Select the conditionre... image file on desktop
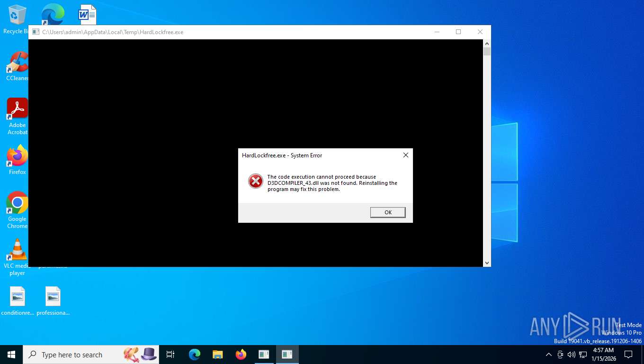Image resolution: width=644 pixels, height=364 pixels. (18, 301)
